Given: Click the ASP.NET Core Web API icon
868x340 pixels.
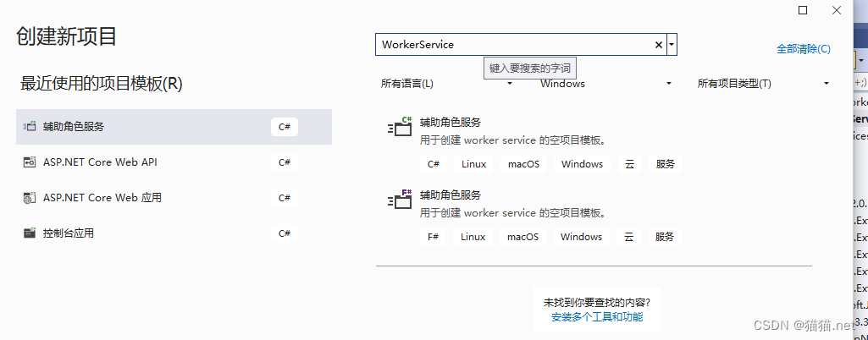Looking at the screenshot, I should tap(30, 162).
